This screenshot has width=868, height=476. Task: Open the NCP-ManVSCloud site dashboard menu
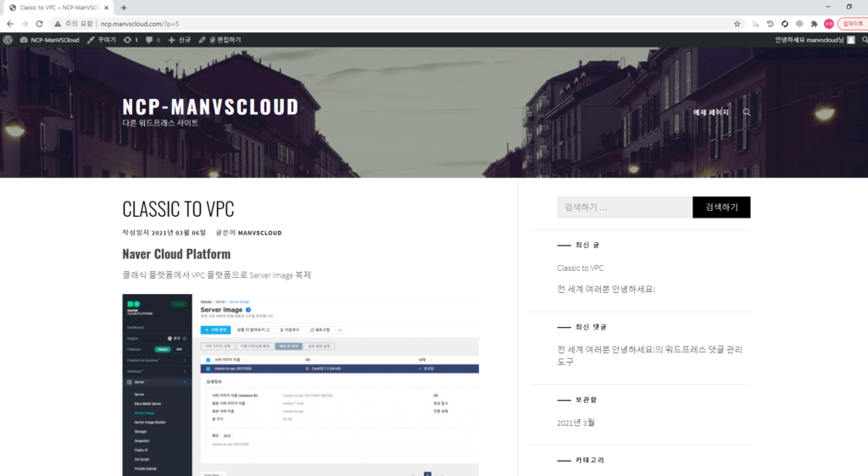point(49,40)
